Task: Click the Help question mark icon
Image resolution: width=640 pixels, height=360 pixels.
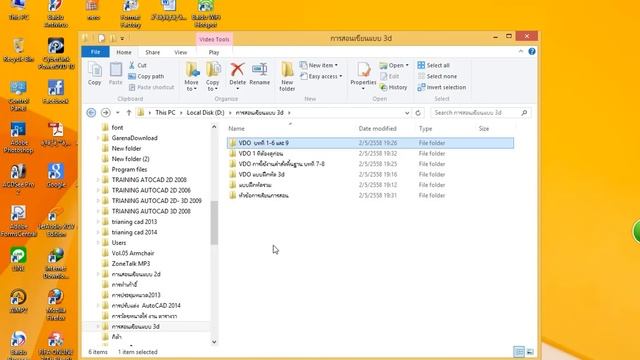Action: click(x=532, y=51)
